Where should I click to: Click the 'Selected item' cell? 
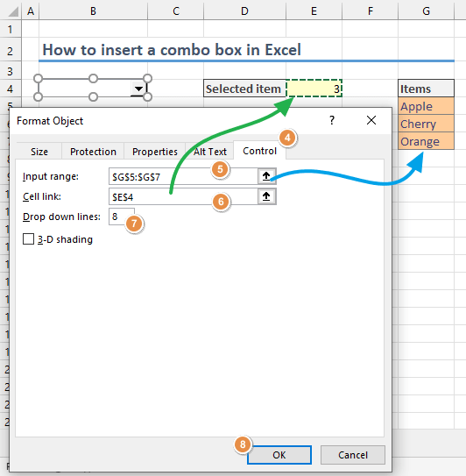point(244,89)
